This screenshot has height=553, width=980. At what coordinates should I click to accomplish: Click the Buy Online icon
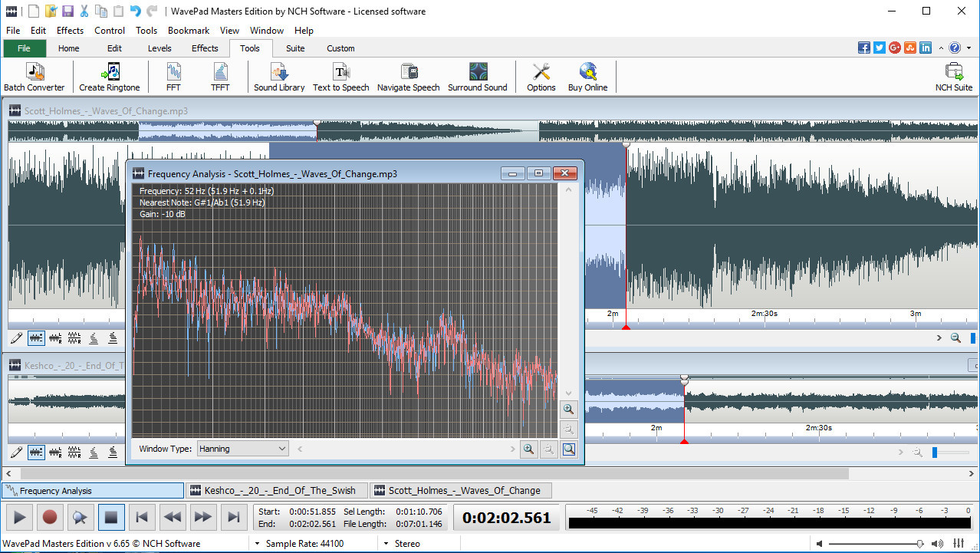587,77
